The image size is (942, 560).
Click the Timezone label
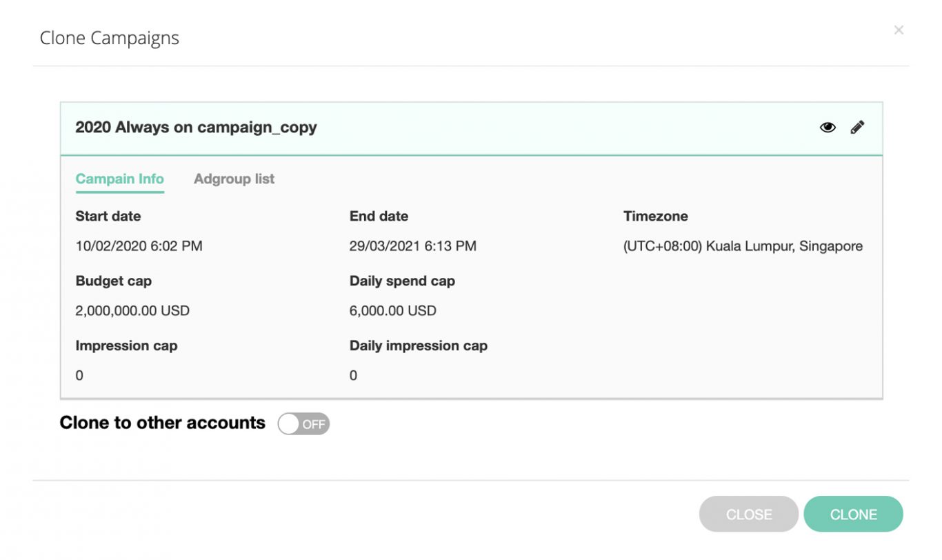pos(656,216)
